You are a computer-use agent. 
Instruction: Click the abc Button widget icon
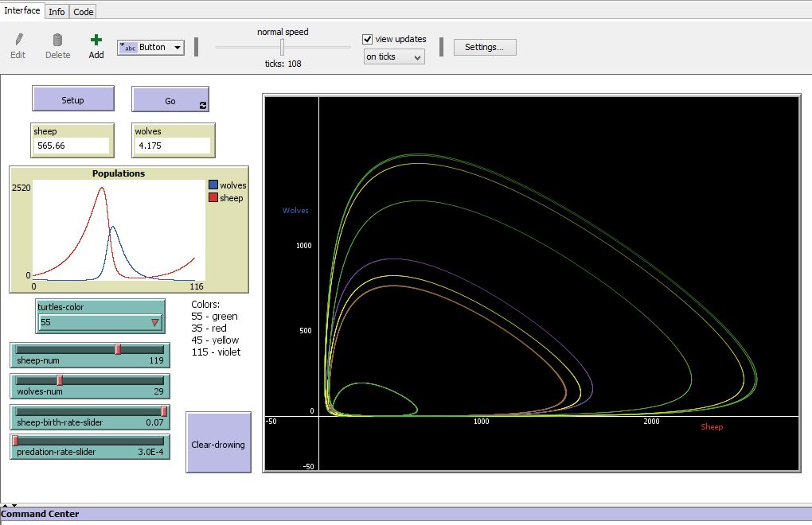click(x=130, y=47)
